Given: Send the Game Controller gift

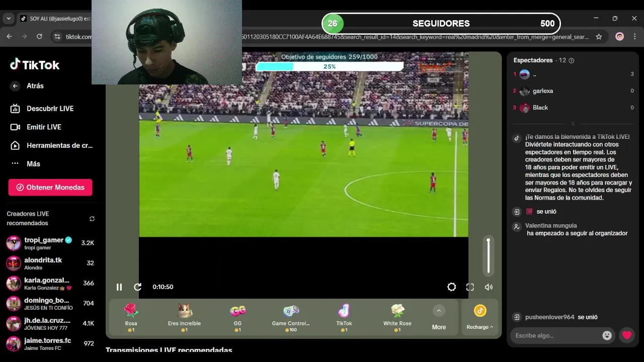Looking at the screenshot, I should click(x=291, y=317).
